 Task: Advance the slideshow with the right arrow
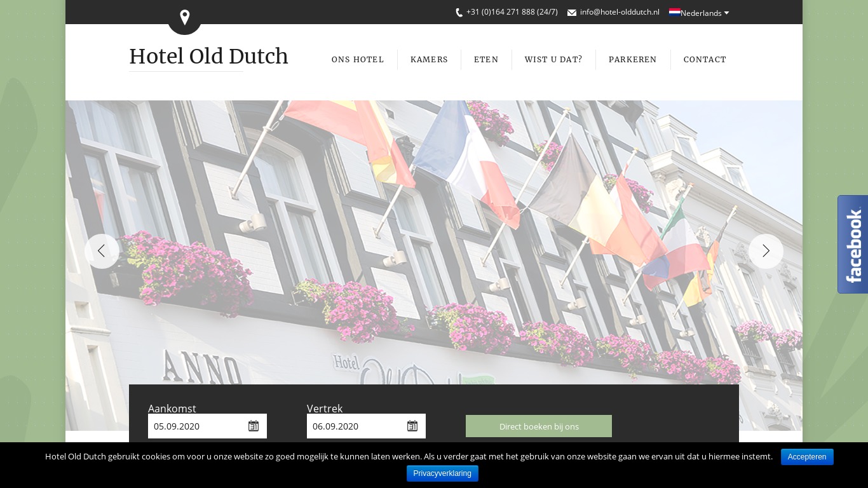(766, 251)
